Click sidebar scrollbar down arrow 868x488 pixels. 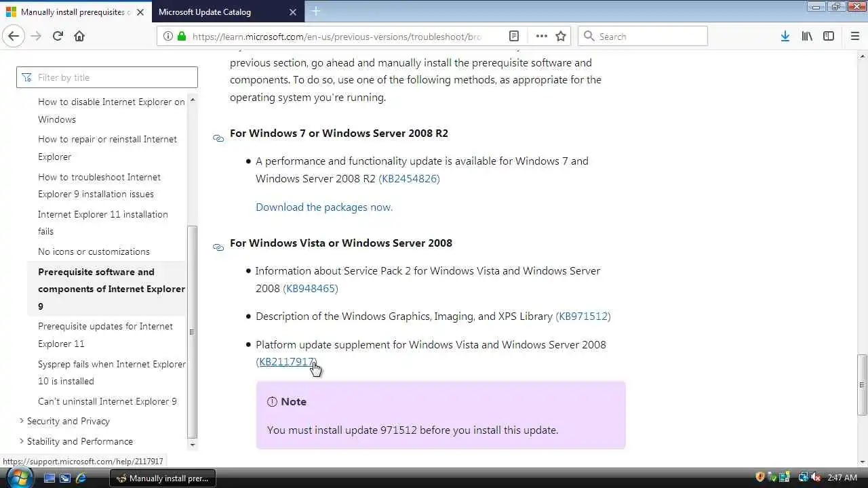click(x=192, y=445)
